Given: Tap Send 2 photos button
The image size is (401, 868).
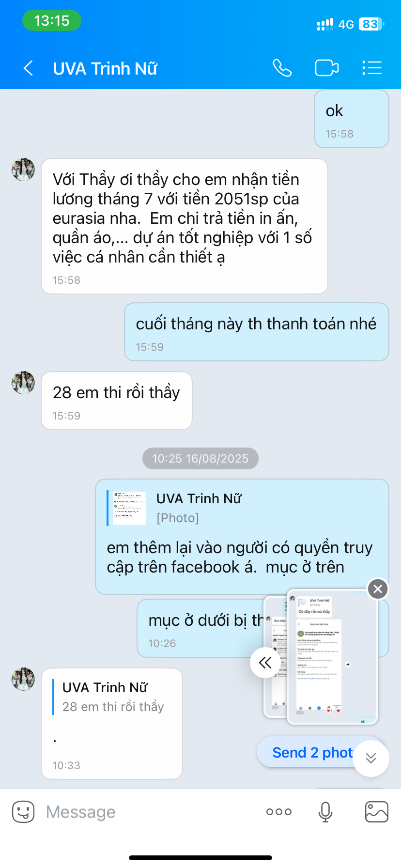Looking at the screenshot, I should [x=312, y=752].
